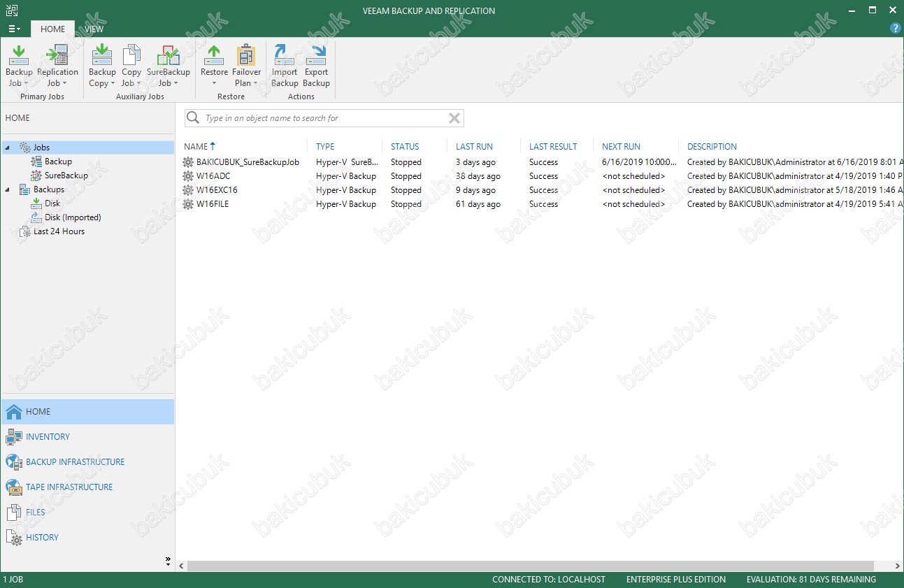Select SureBackup under Jobs tree
The height and width of the screenshot is (588, 904).
coord(66,175)
